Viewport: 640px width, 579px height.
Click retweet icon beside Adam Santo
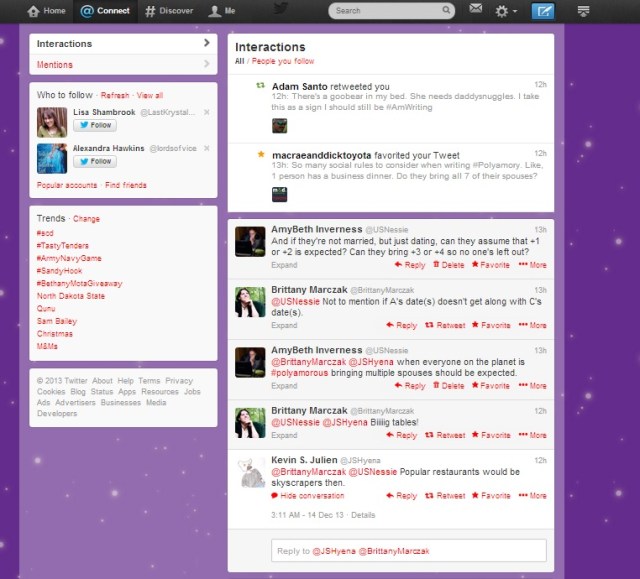[x=260, y=85]
